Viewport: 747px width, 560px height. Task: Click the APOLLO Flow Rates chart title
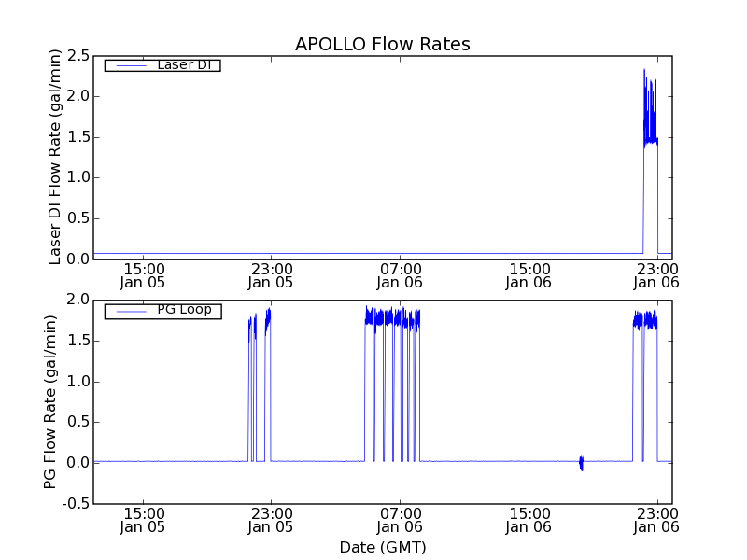tap(382, 44)
